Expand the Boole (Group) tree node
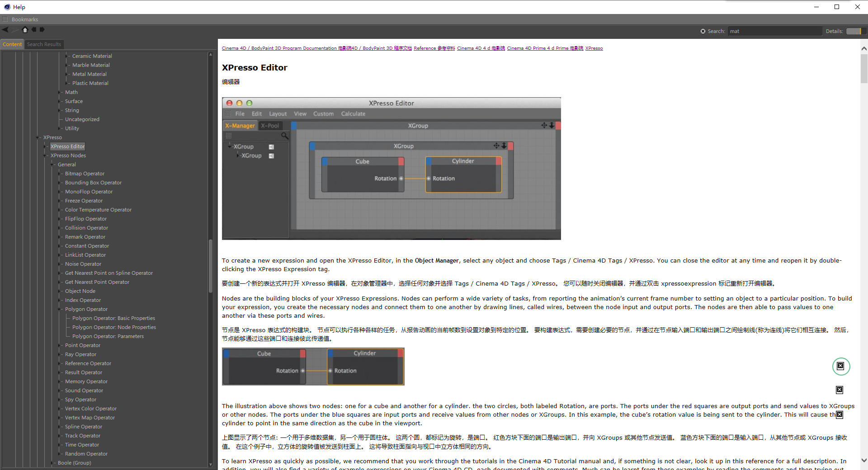This screenshot has width=868, height=470. [x=52, y=463]
